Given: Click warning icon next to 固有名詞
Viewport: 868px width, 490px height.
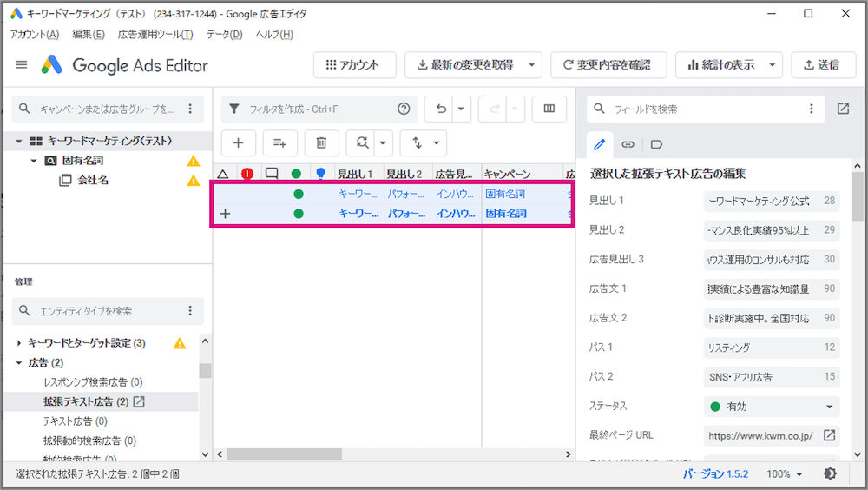Looking at the screenshot, I should (x=194, y=161).
